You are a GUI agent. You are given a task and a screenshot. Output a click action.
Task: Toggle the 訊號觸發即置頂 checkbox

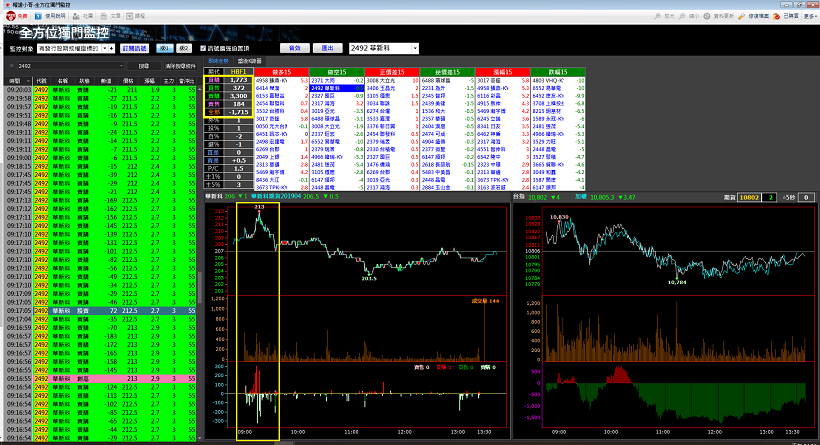tap(203, 49)
